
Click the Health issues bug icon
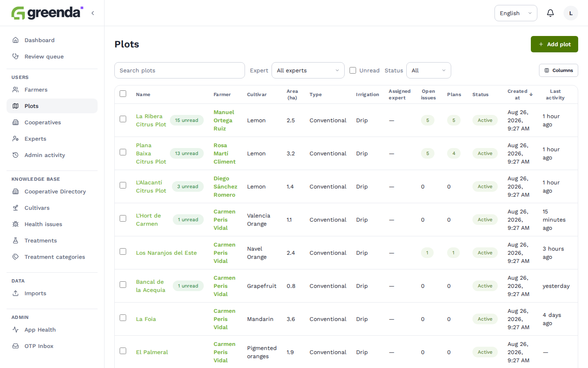pyautogui.click(x=16, y=224)
